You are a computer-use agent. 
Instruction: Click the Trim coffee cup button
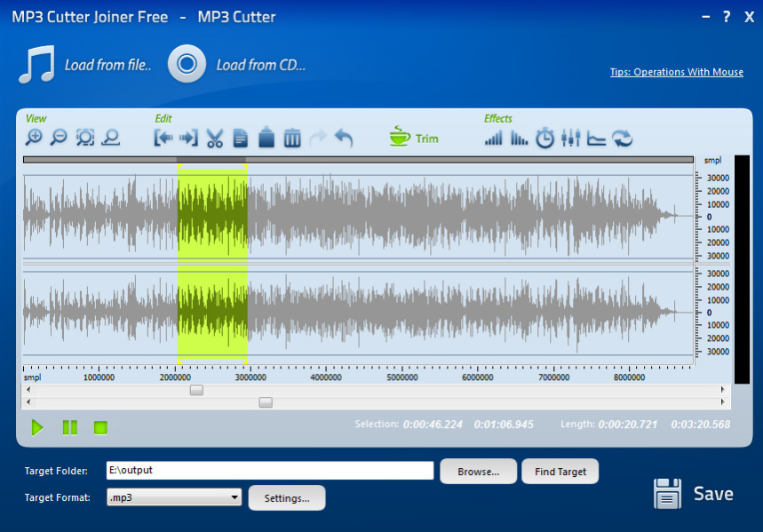tap(414, 138)
